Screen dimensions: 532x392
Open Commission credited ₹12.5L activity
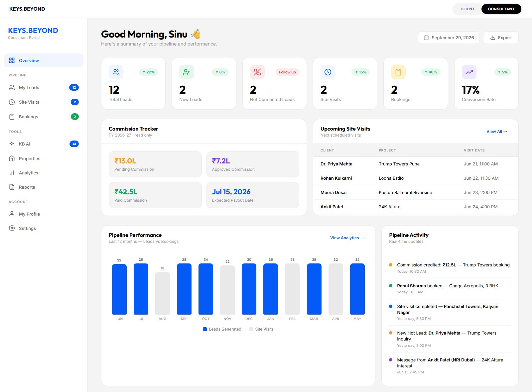(450, 268)
